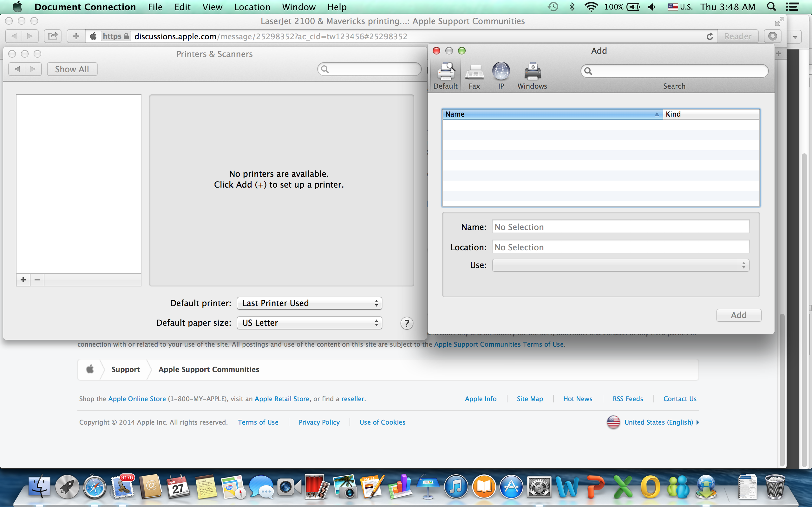
Task: Follow the Apple Support Communities Terms of Use link
Action: [x=499, y=344]
